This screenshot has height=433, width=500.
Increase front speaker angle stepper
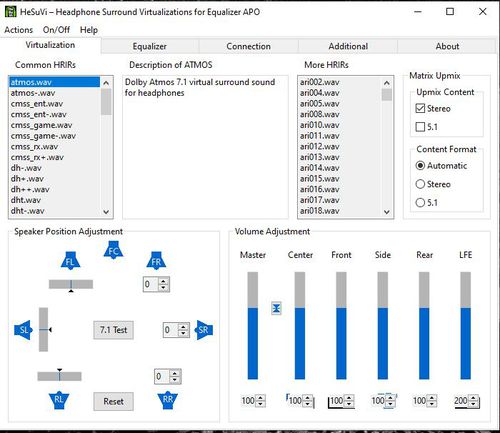tap(164, 281)
